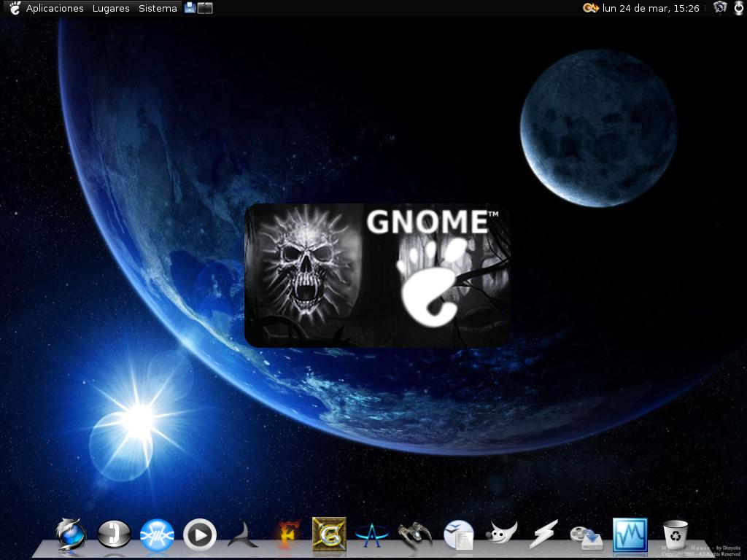
Task: Click the globe tray icon in top panel
Action: (x=720, y=7)
